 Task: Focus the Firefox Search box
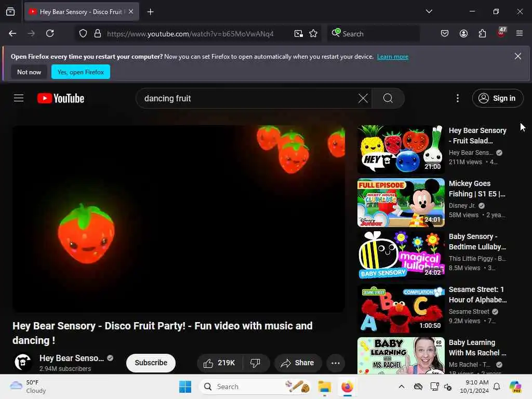373,34
